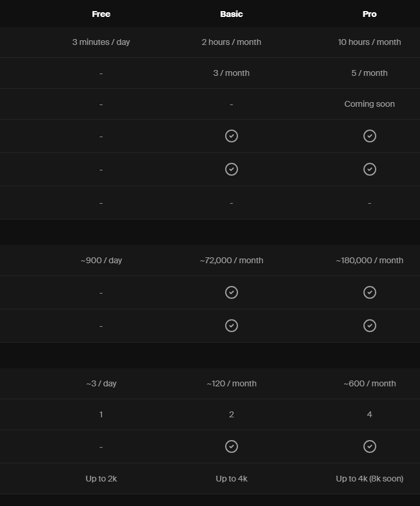Click the ~600 / month value
420x506 pixels.
(369, 383)
